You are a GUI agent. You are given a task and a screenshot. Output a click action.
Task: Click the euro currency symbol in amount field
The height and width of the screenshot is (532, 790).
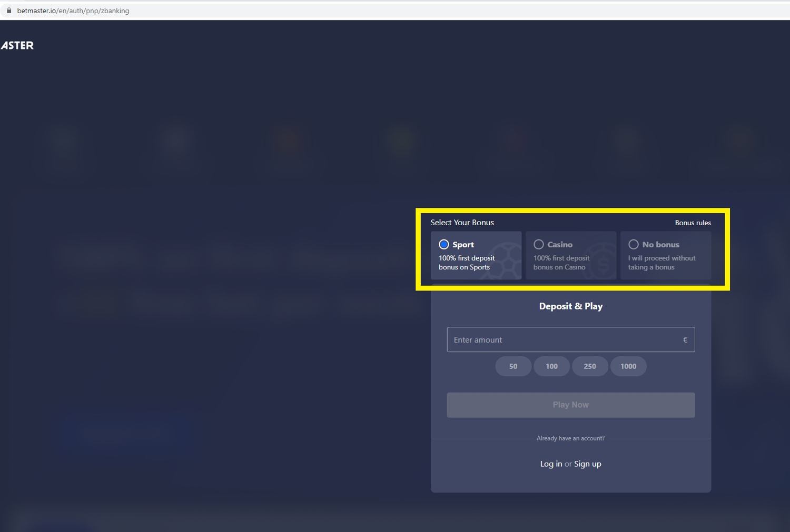[x=685, y=340]
